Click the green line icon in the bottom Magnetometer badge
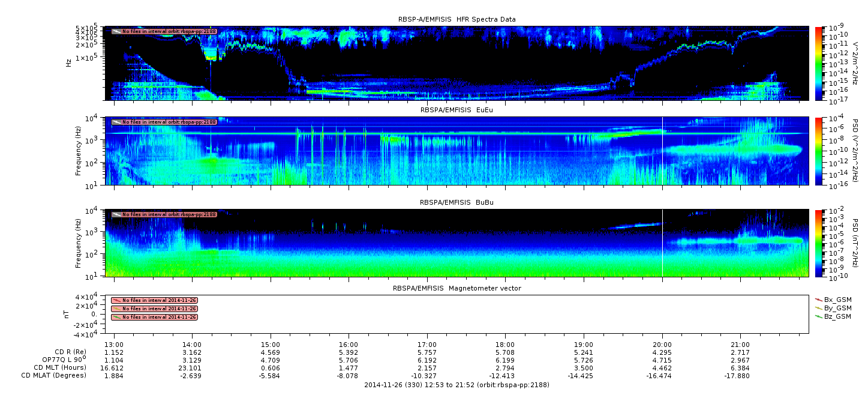Viewport: 868px width, 395px height. point(116,317)
